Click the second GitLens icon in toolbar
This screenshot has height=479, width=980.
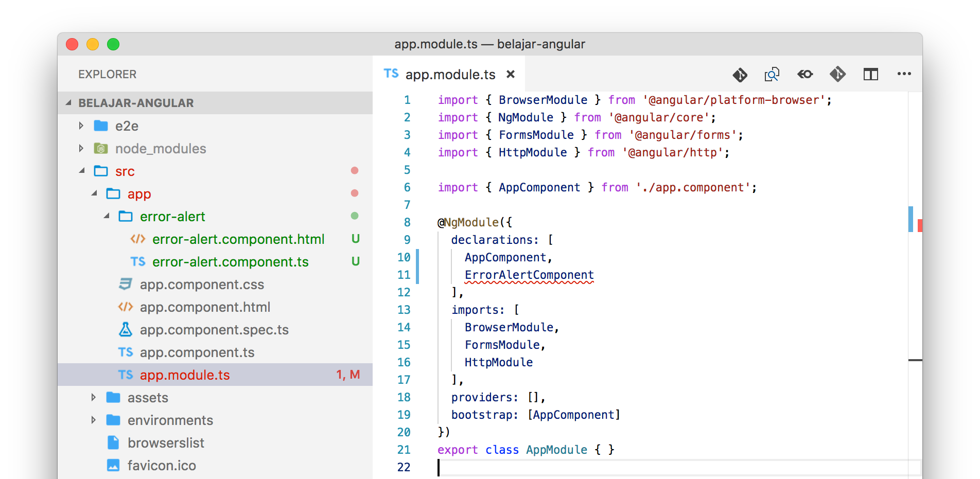(837, 75)
